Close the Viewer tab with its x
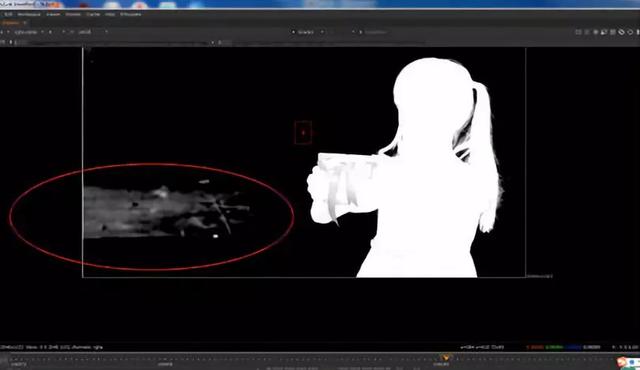Viewport: 640px width, 370px height. pos(24,23)
